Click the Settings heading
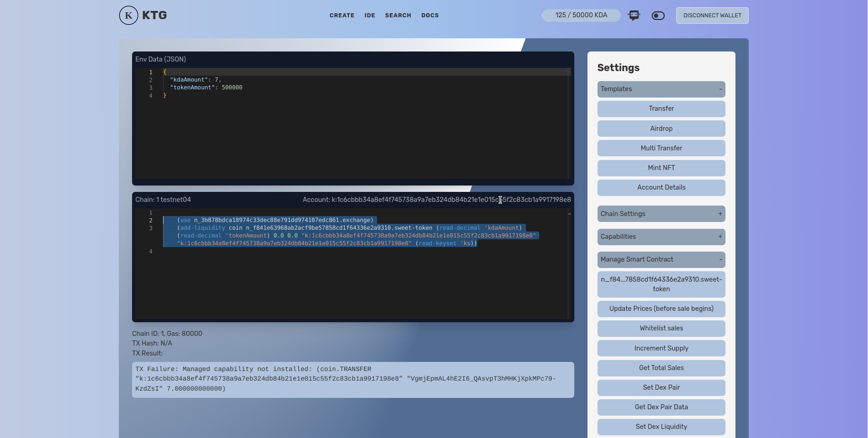The height and width of the screenshot is (438, 868). pos(618,67)
